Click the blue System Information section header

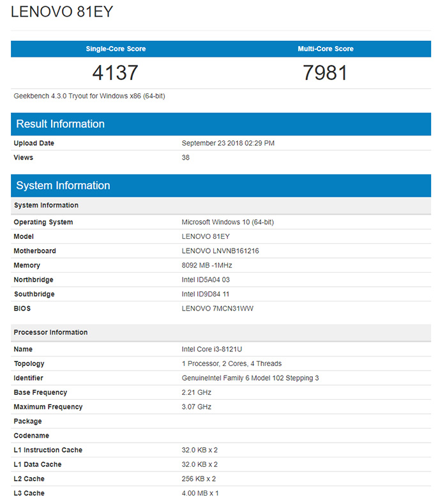(x=221, y=186)
